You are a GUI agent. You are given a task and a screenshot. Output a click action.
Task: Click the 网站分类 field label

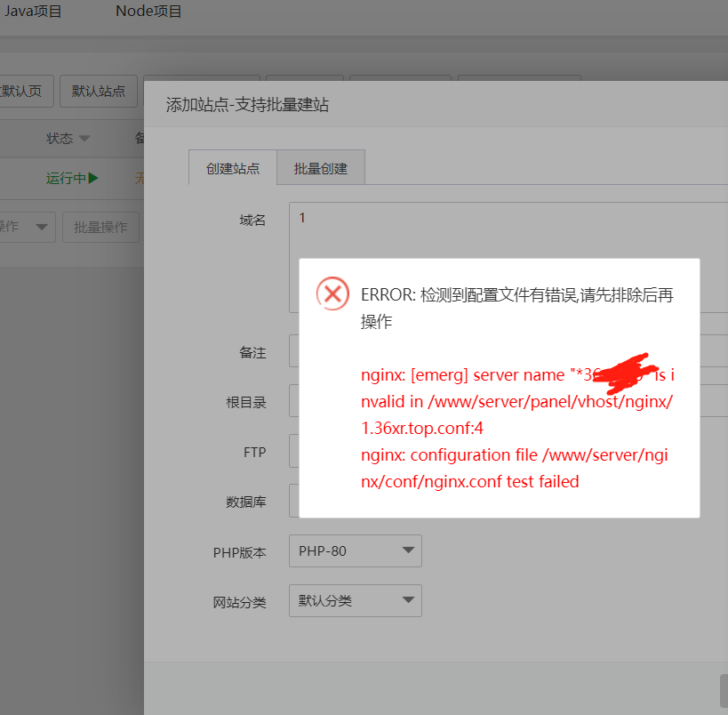point(240,602)
